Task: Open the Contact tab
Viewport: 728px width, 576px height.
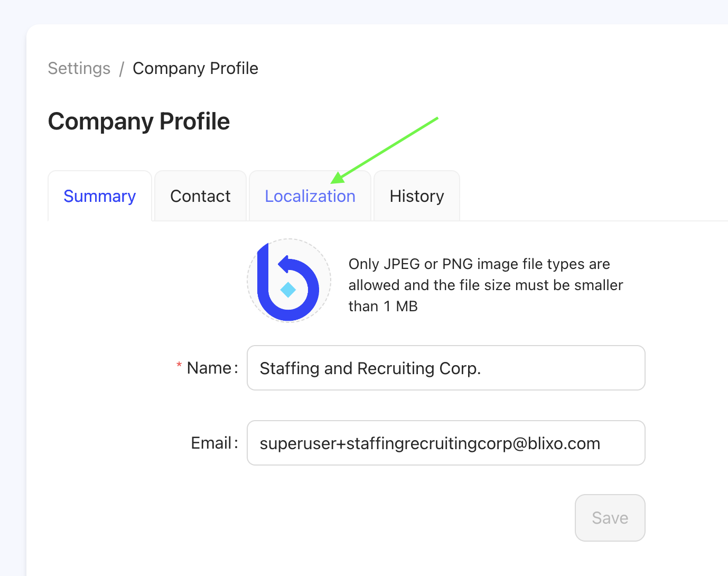Action: (x=200, y=196)
